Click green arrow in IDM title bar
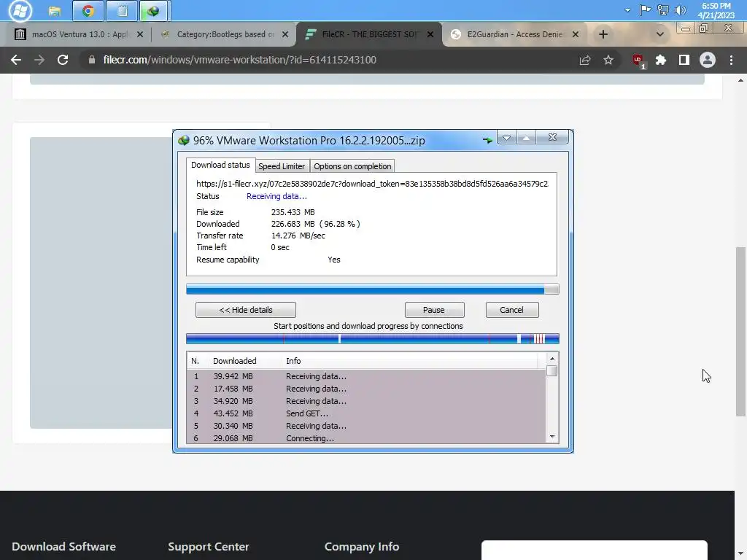 pyautogui.click(x=487, y=140)
